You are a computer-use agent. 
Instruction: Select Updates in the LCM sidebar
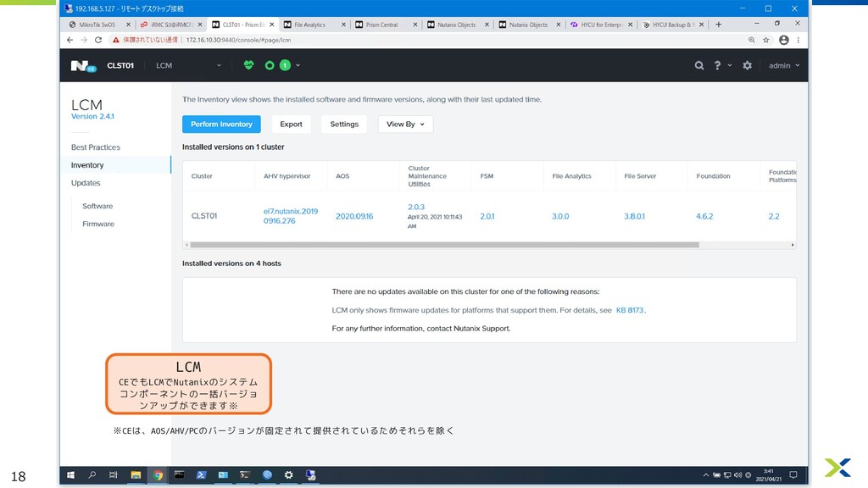click(x=86, y=183)
